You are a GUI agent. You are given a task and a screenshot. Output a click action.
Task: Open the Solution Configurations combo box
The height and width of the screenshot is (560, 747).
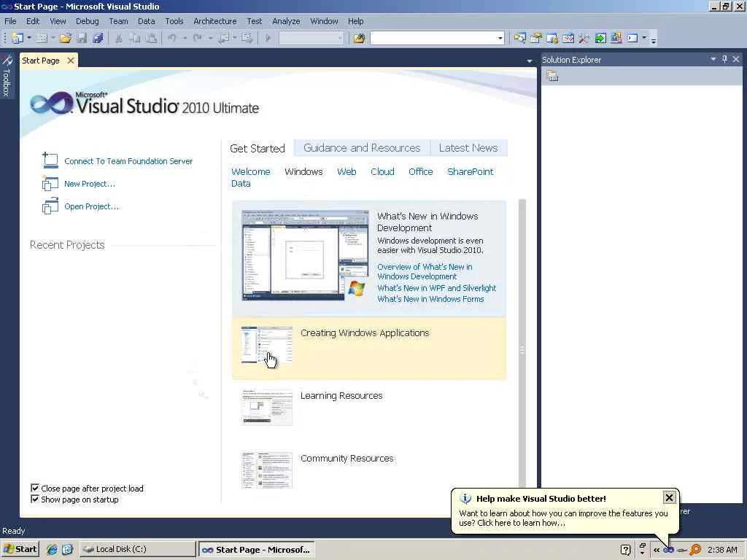point(311,38)
